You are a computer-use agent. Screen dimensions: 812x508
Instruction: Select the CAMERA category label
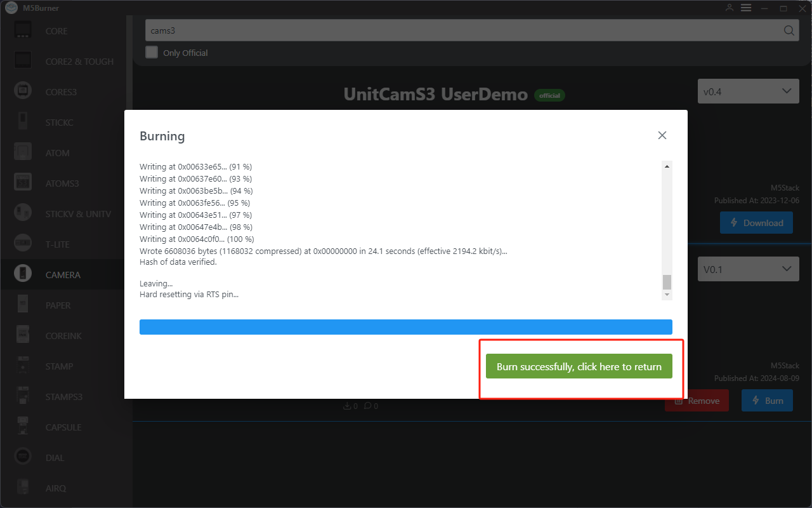[63, 275]
